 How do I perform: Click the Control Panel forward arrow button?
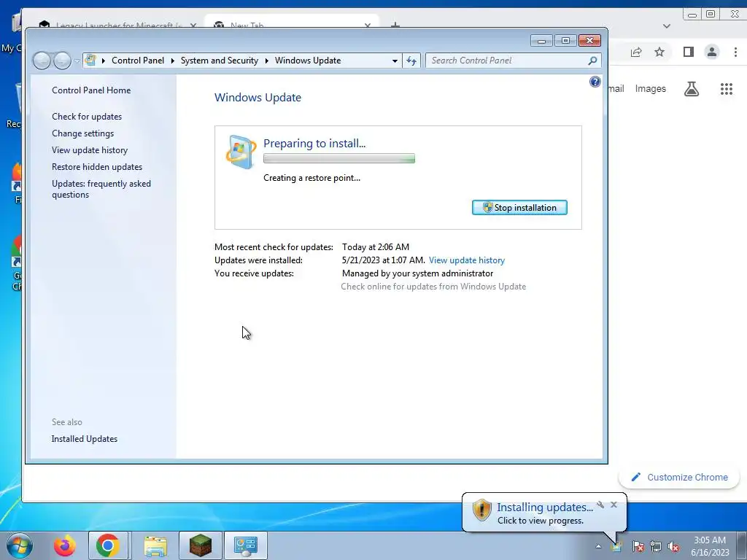62,61
